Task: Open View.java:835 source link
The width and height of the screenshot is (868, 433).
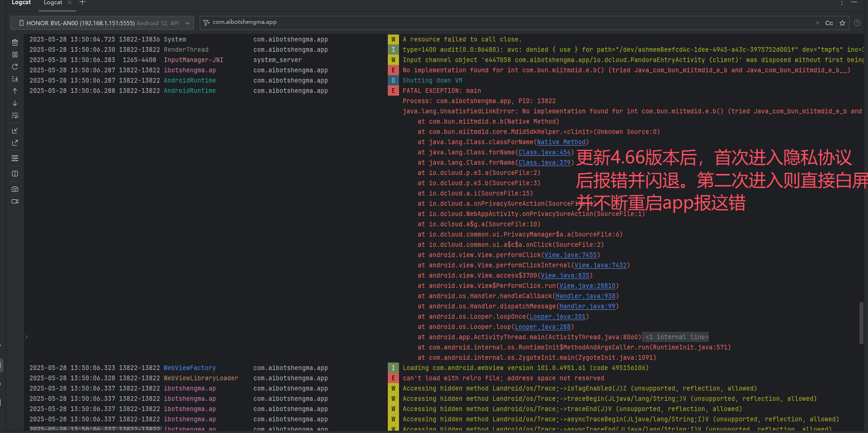Action: pos(565,275)
